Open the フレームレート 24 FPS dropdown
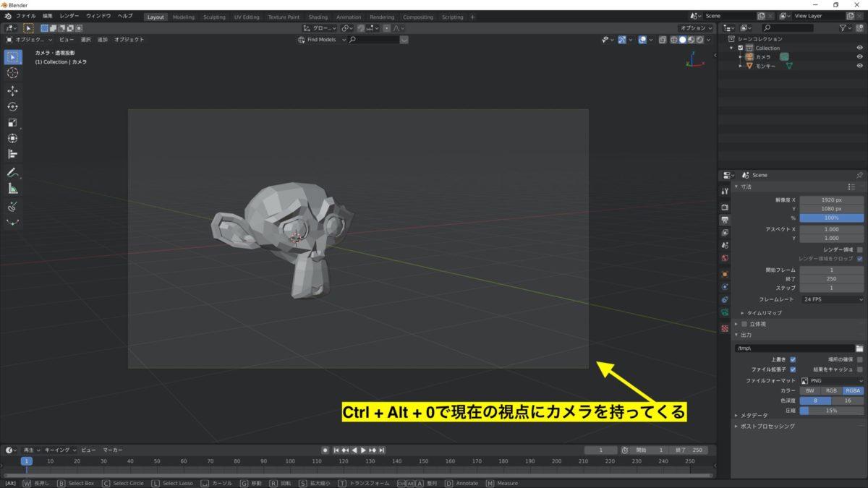 tap(832, 299)
